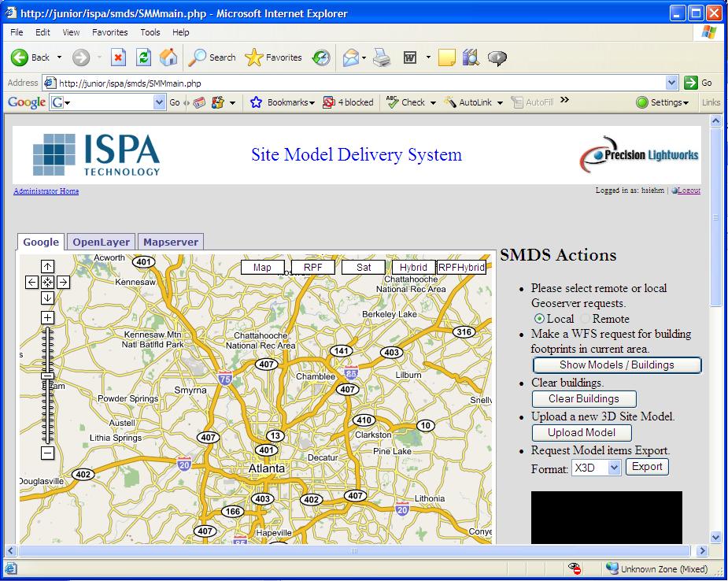Viewport: 728px width, 581px height.
Task: Open the Google search box dropdown
Action: (159, 102)
